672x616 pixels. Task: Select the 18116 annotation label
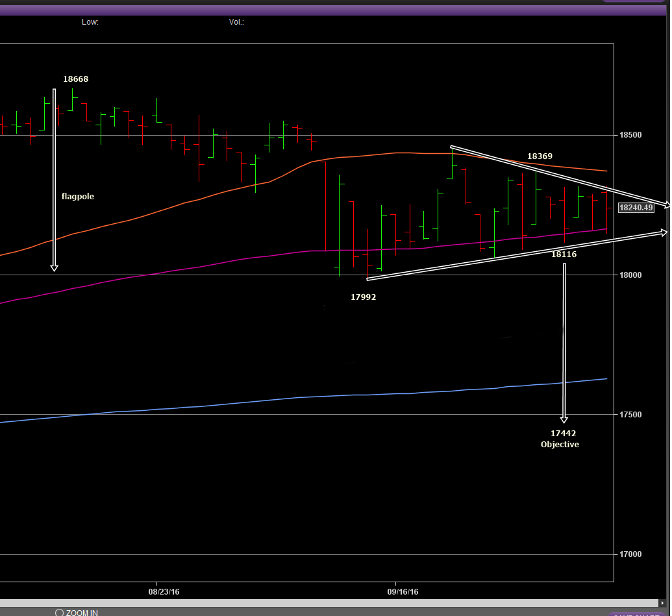(564, 254)
